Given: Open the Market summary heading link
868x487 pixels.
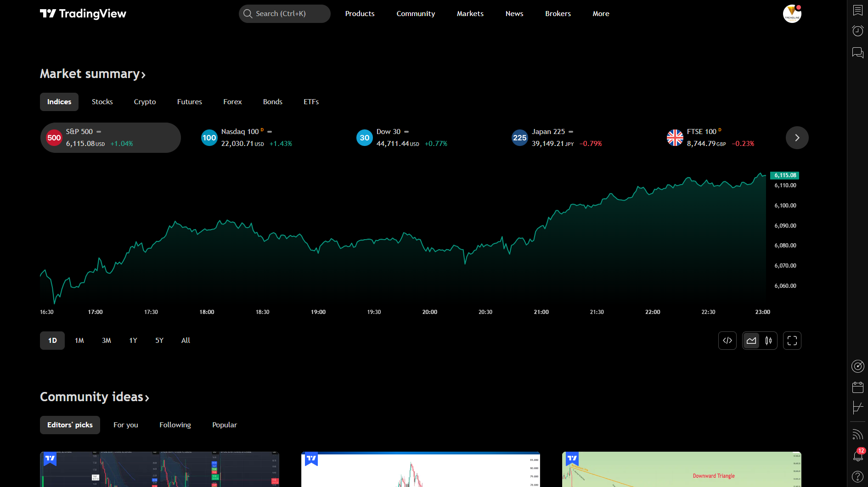Looking at the screenshot, I should click(x=93, y=74).
